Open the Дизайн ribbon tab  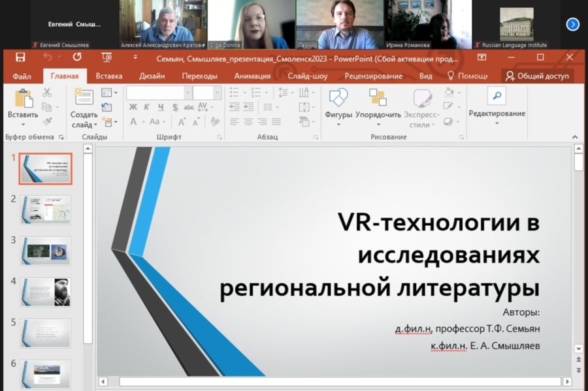pos(152,76)
